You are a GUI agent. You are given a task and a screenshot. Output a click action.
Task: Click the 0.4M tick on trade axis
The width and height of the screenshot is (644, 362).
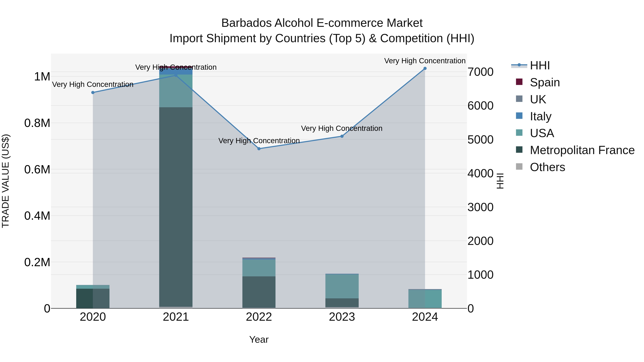(37, 216)
